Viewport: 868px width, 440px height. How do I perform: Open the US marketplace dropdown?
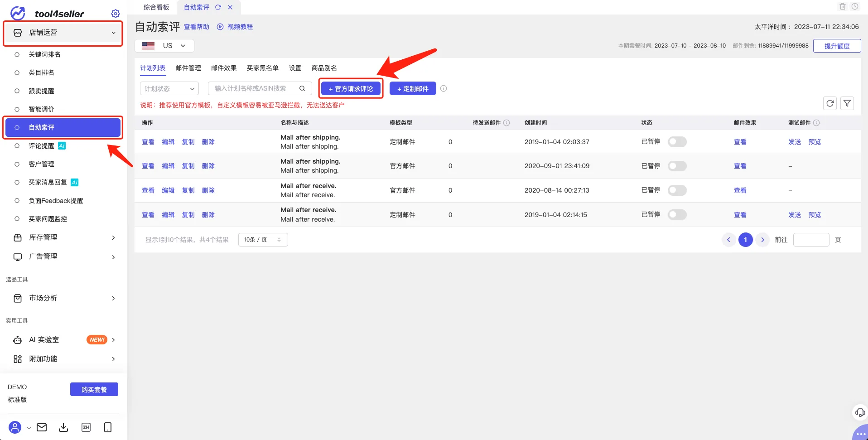[x=164, y=46]
